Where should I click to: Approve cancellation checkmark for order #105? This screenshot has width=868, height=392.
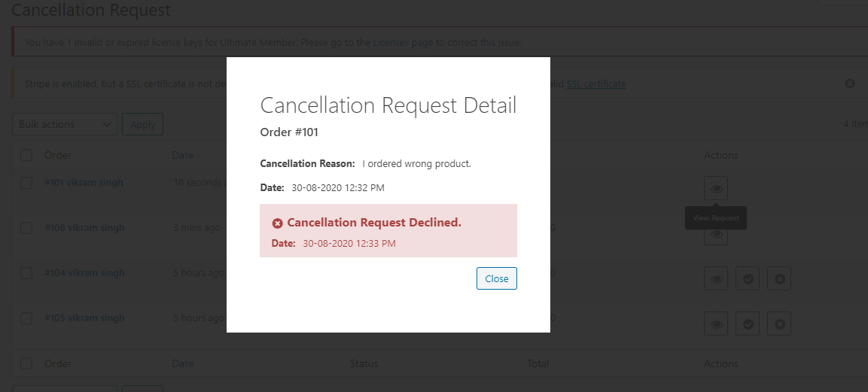coord(748,324)
